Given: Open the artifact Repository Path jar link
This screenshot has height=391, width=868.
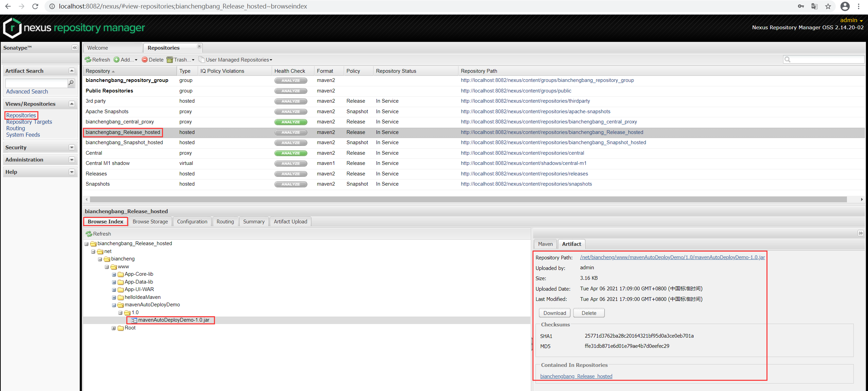Looking at the screenshot, I should tap(672, 257).
